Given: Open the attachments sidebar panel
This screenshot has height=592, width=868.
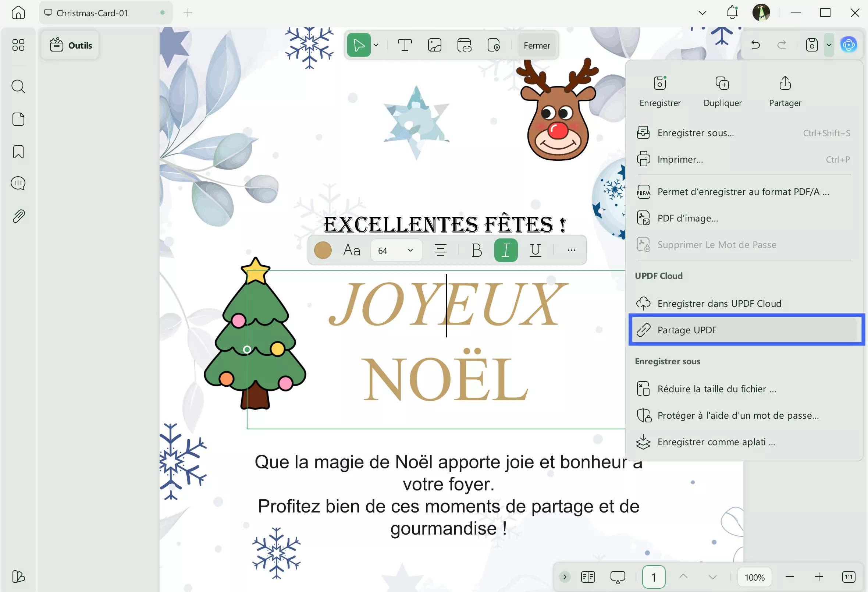Looking at the screenshot, I should click(18, 216).
